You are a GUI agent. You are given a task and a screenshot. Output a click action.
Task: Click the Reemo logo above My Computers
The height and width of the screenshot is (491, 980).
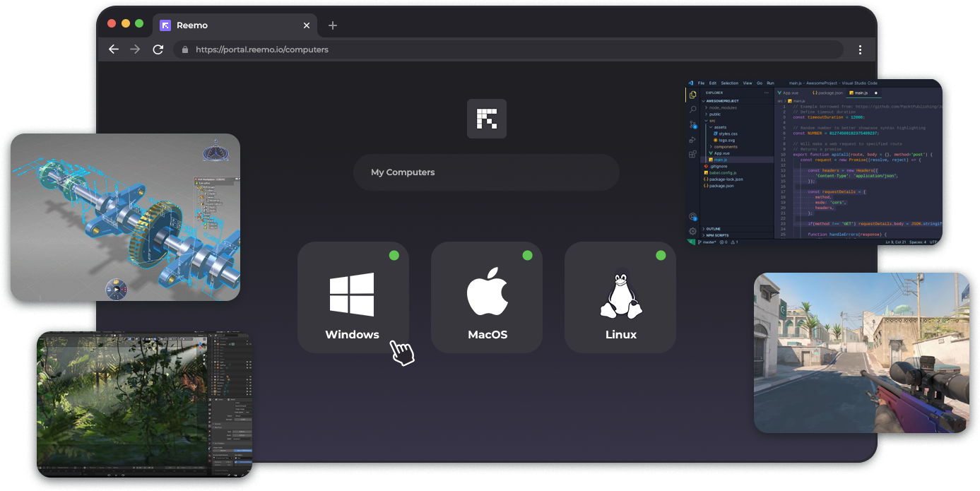pos(486,119)
